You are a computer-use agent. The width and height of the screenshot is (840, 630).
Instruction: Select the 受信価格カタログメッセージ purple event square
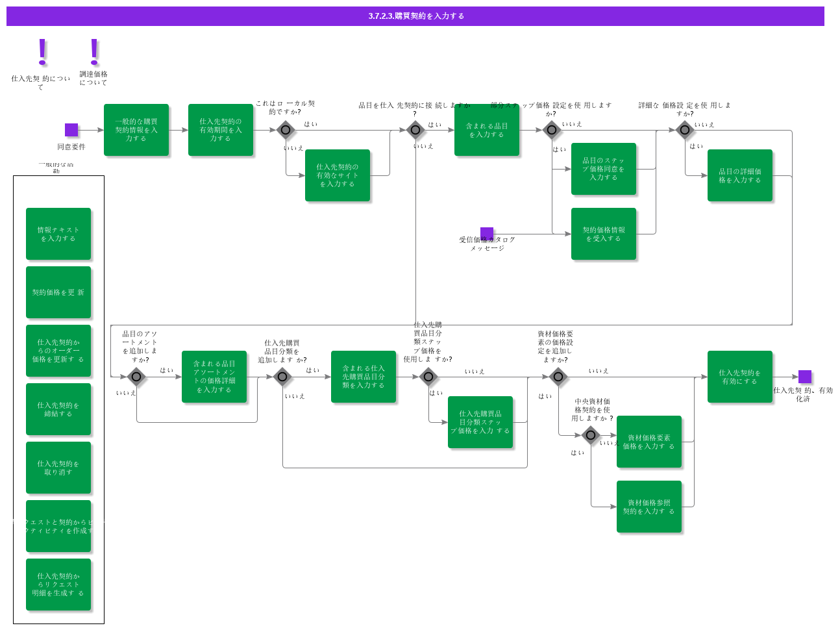coord(487,234)
